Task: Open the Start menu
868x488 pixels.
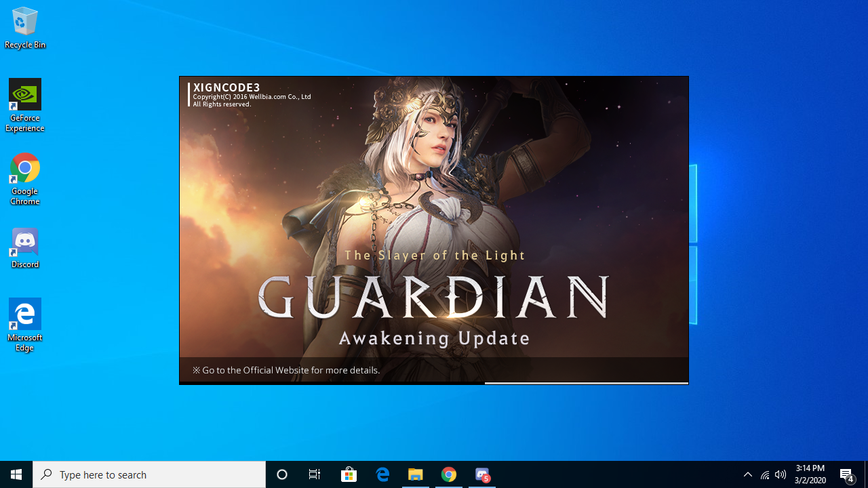Action: tap(16, 474)
